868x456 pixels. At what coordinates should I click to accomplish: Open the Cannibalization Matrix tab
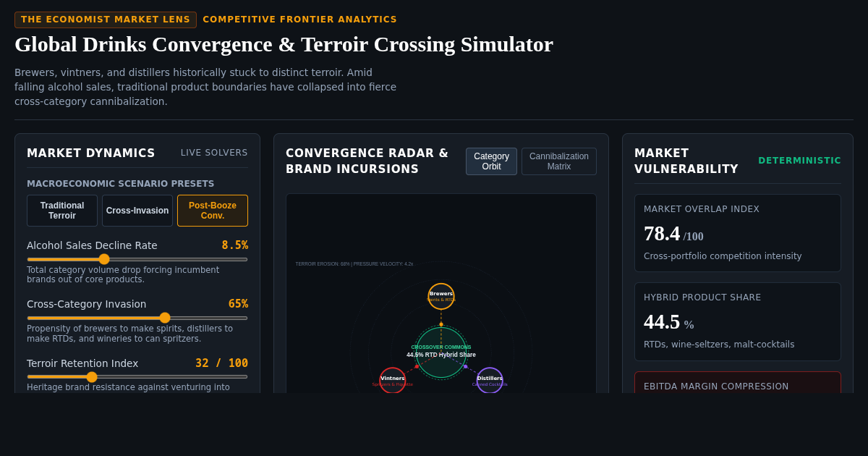pyautogui.click(x=559, y=161)
